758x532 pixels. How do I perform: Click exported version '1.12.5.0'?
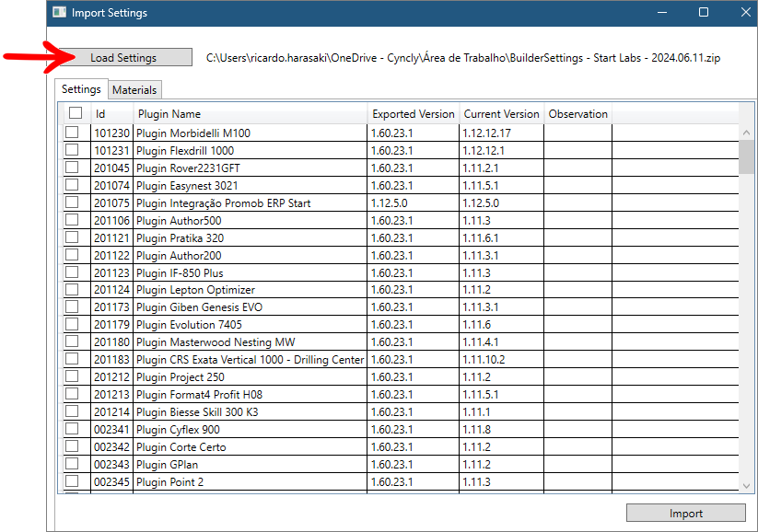pos(414,202)
